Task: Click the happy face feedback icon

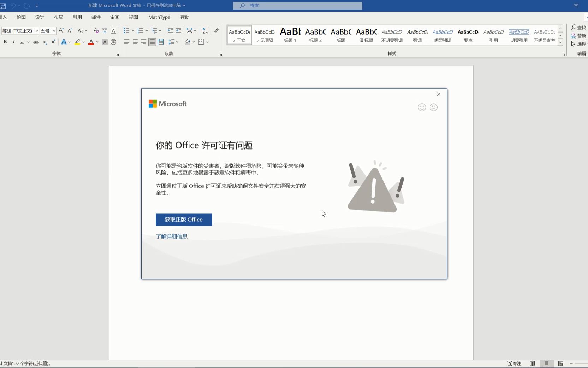Action: [422, 107]
